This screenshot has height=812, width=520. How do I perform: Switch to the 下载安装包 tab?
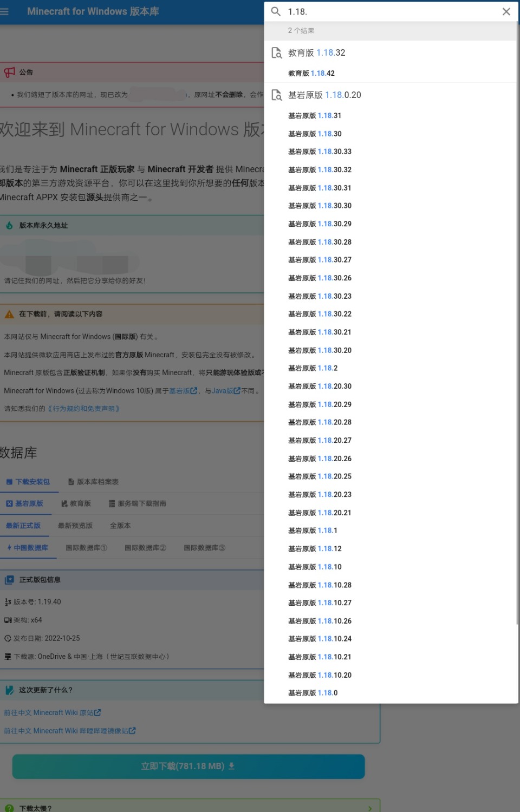(28, 482)
